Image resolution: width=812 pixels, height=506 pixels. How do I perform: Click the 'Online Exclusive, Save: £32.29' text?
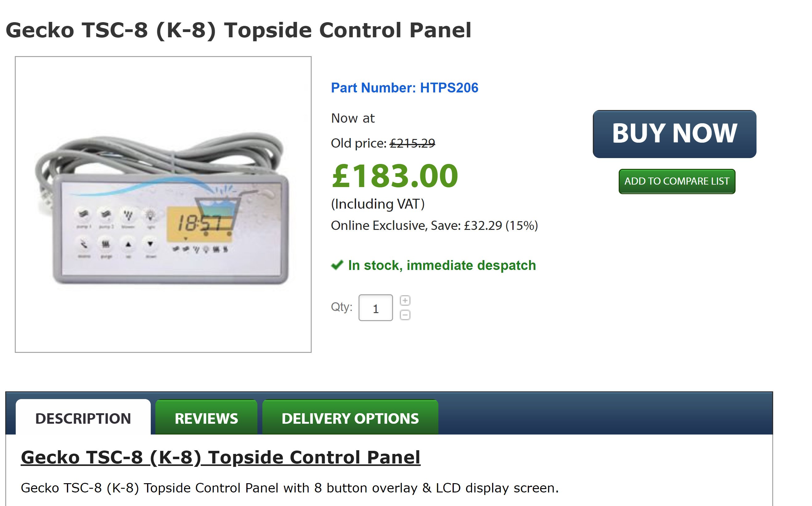coord(434,226)
